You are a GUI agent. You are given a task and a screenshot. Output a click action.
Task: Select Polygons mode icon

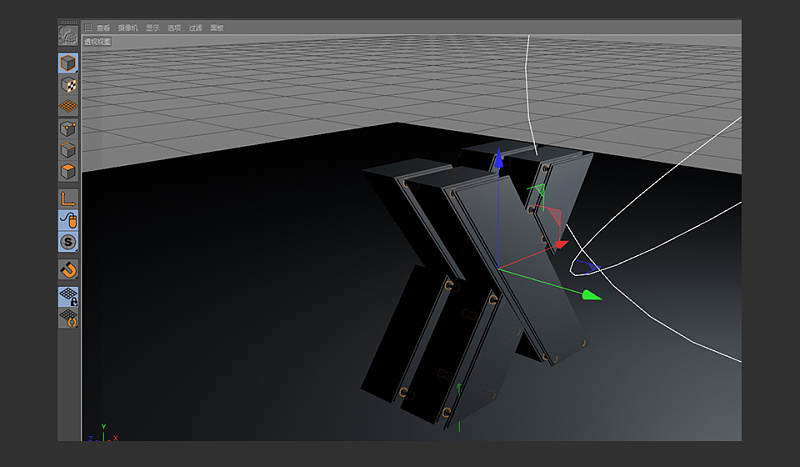[68, 170]
